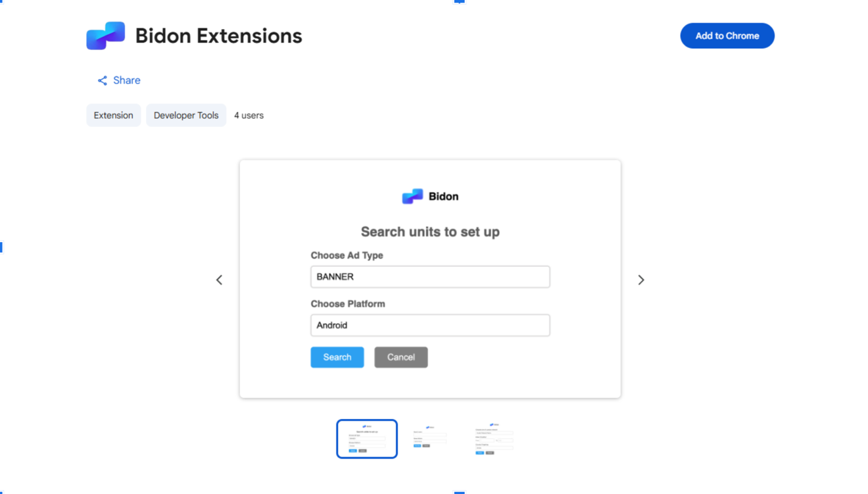Click the Share link
Viewport: 868px width, 494px height.
click(126, 80)
